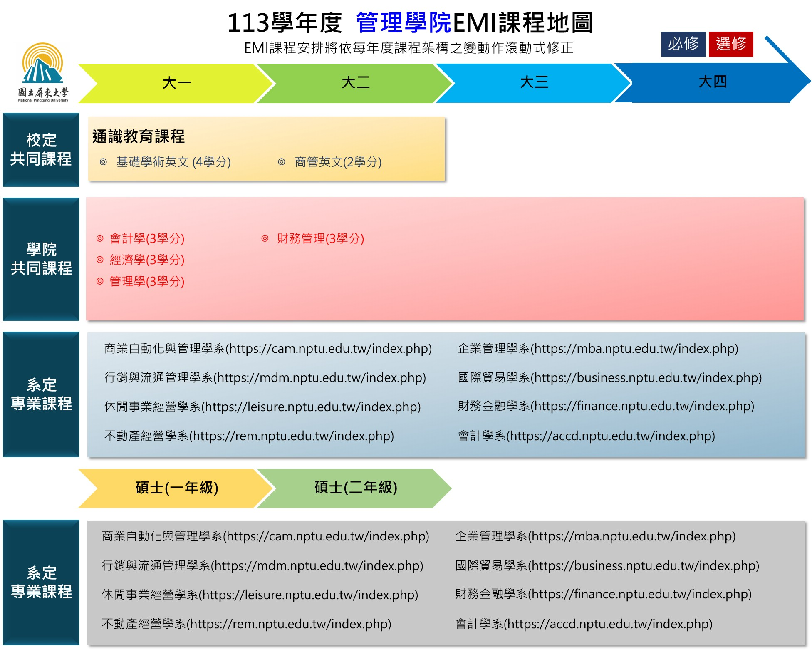Screen dimensions: 812x657
Task: Click the bullet before 經濟學(3學分)
Action: 100,260
